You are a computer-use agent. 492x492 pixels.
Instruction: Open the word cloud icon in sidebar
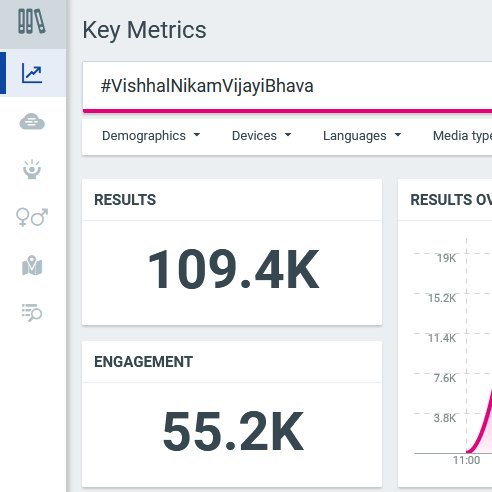coord(32,122)
